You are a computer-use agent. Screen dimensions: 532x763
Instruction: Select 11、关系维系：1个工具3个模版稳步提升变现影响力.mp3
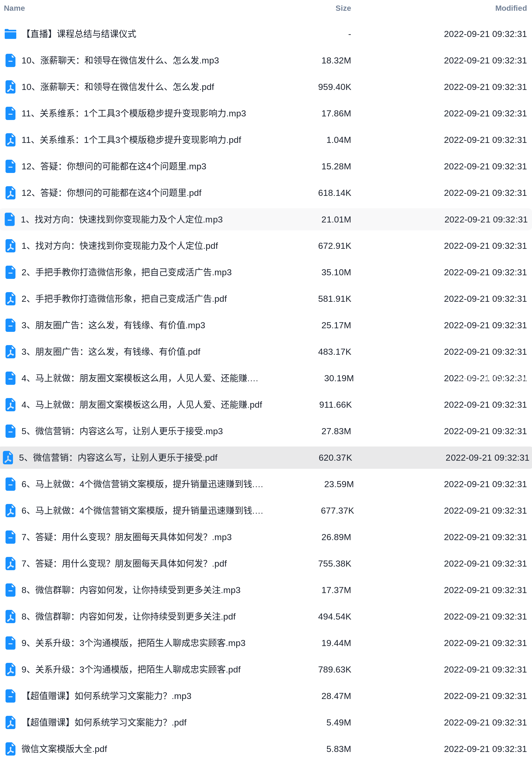[x=134, y=113]
